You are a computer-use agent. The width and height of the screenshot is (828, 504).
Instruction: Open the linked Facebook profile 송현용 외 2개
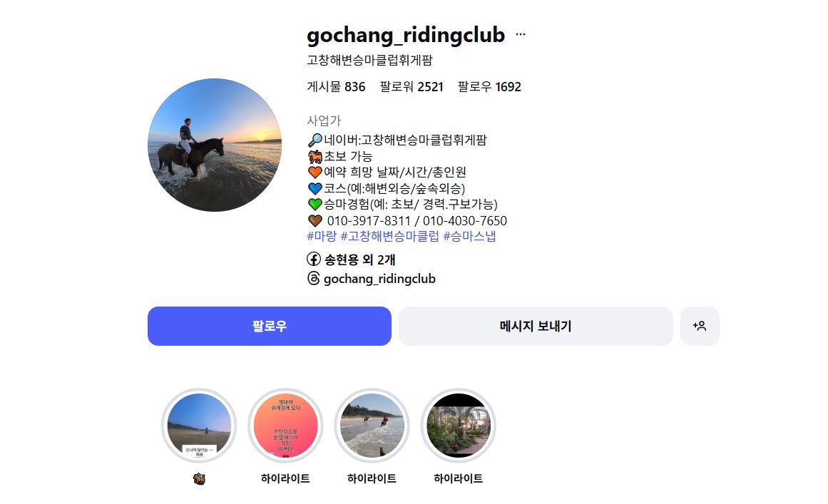pos(359,259)
